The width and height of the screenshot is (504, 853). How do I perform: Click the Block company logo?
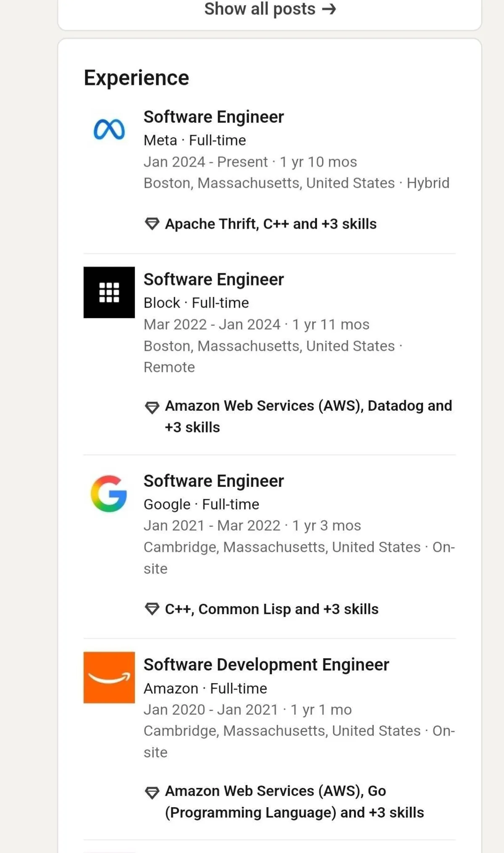(109, 292)
